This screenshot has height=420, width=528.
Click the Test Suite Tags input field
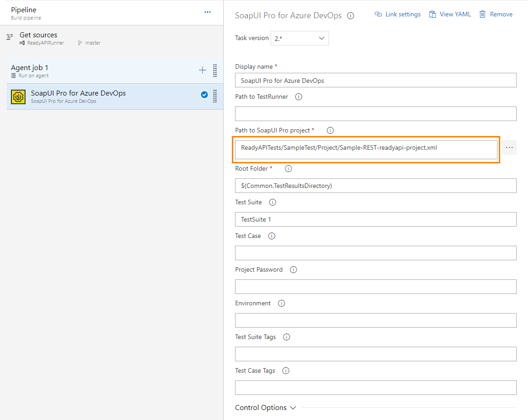[x=376, y=354]
